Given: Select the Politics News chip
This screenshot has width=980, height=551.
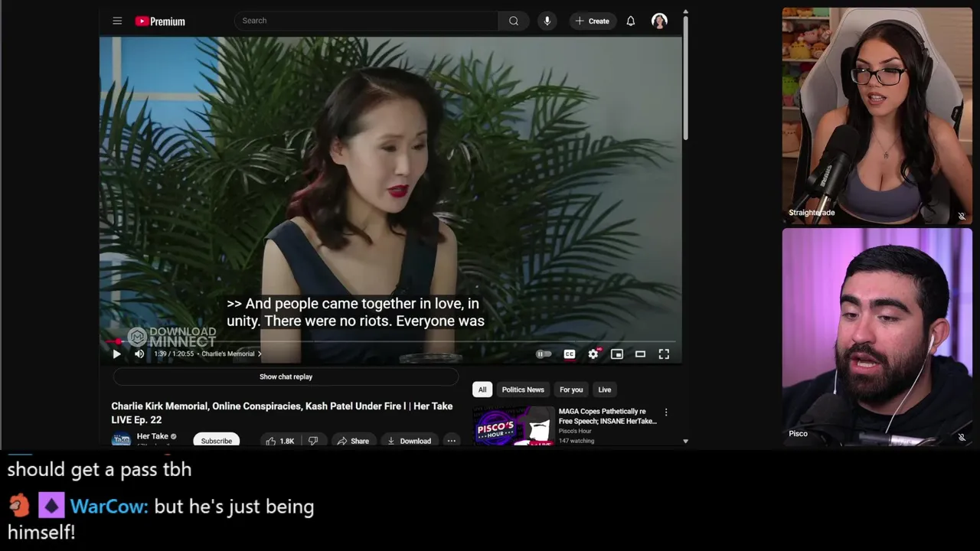Looking at the screenshot, I should (523, 390).
